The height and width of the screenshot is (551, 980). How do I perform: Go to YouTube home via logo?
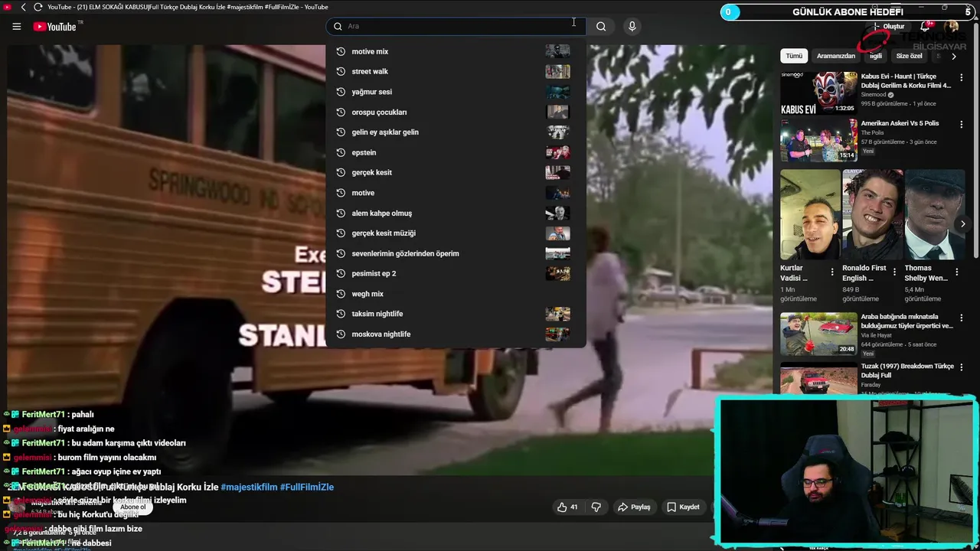point(55,27)
